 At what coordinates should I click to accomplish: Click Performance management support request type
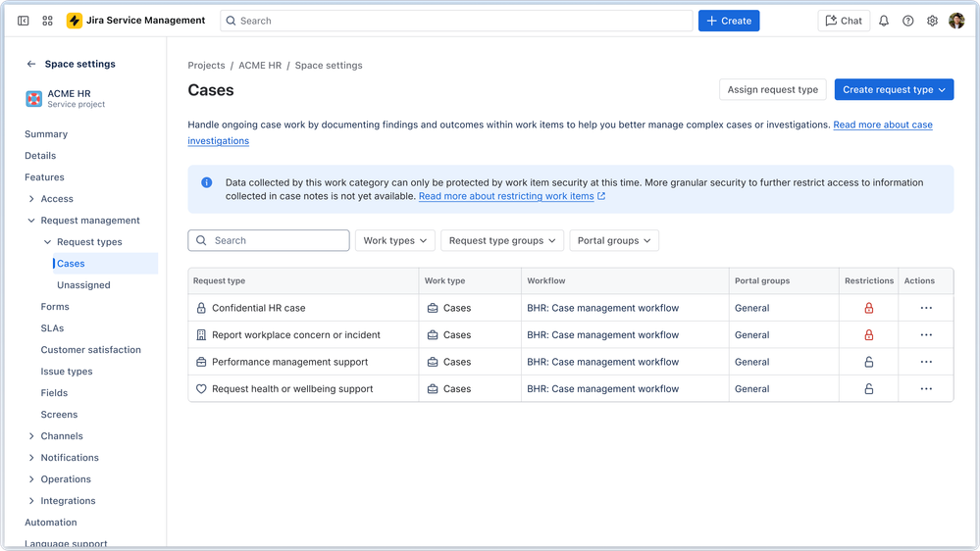290,362
